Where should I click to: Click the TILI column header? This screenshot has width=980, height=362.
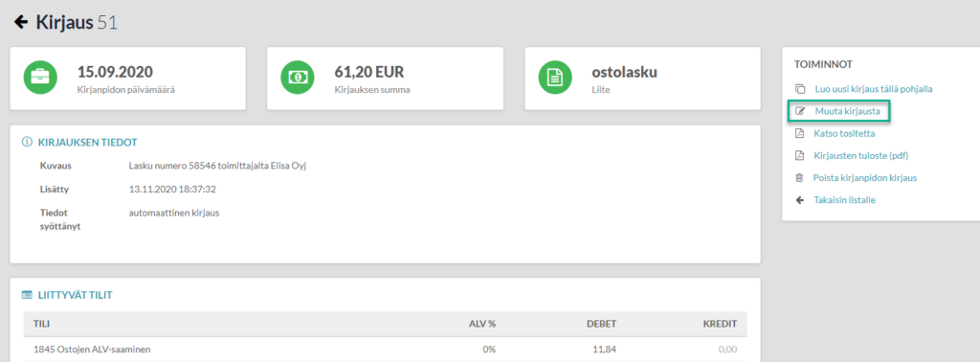(x=41, y=324)
